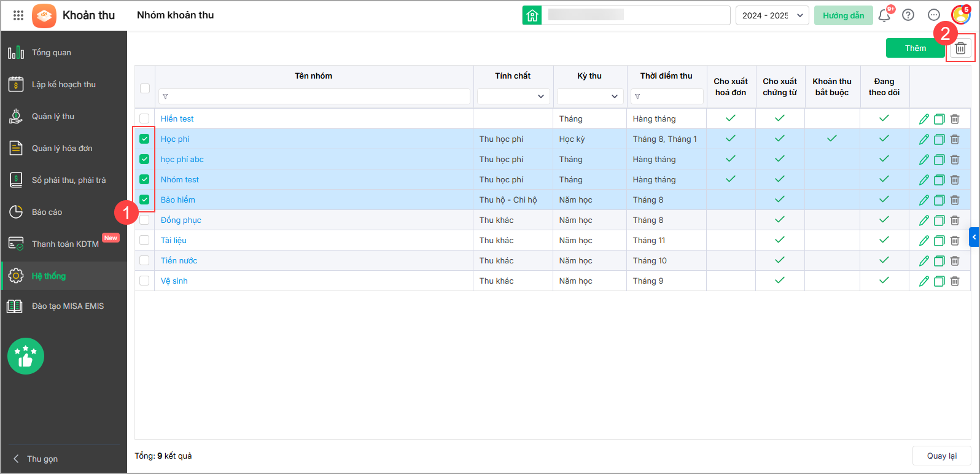Click the Thêm button
980x474 pixels.
coord(915,49)
